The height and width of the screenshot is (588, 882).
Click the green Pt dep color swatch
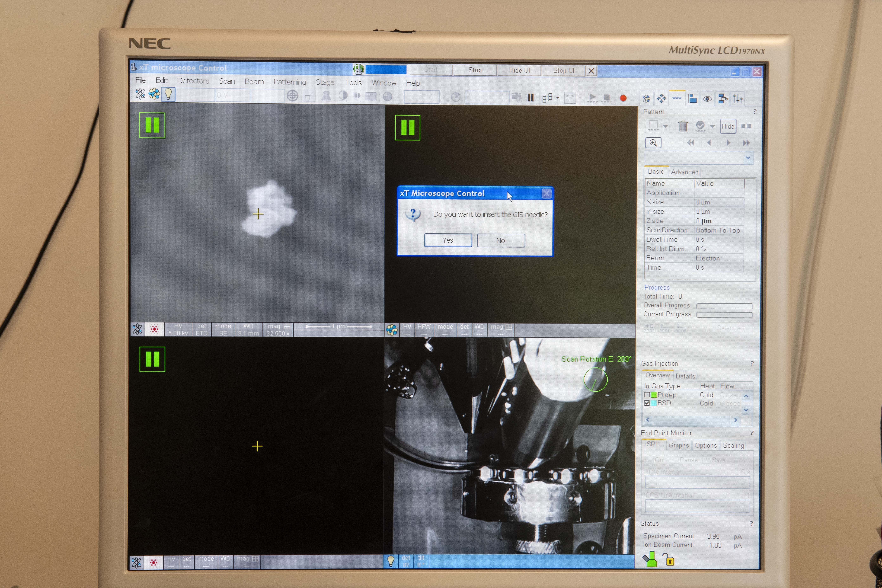pos(654,395)
